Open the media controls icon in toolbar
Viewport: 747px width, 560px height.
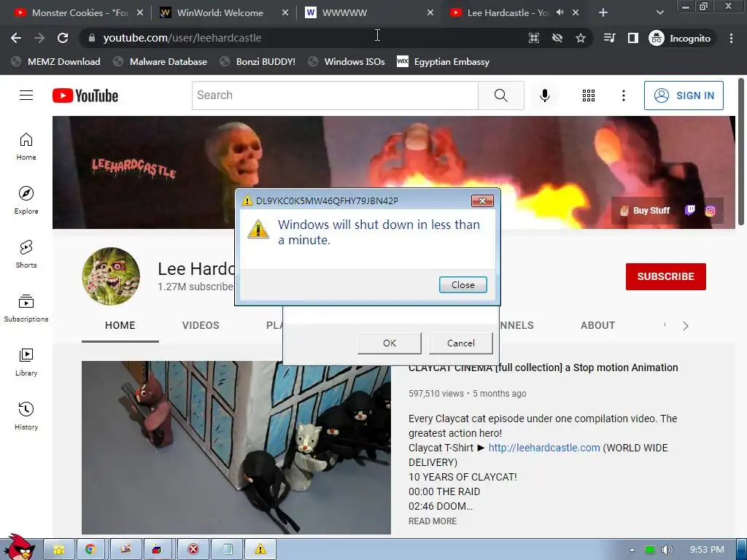(609, 38)
